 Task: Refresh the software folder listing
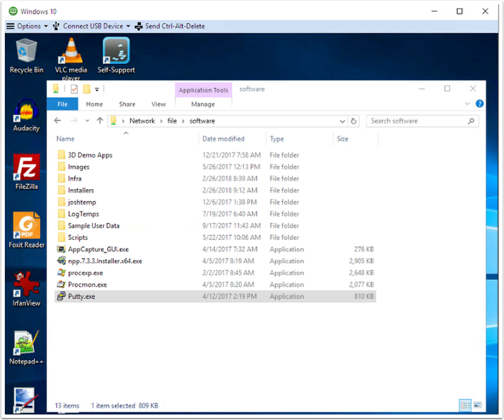[x=354, y=121]
